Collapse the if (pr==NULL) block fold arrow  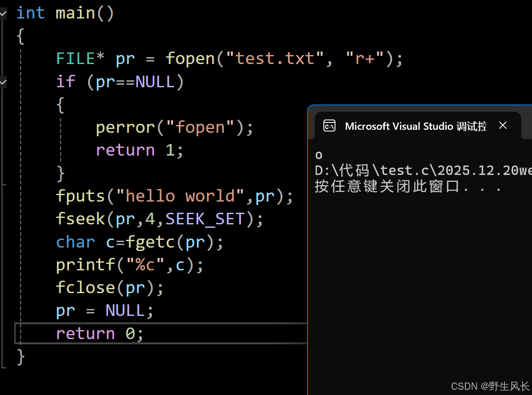click(3, 81)
